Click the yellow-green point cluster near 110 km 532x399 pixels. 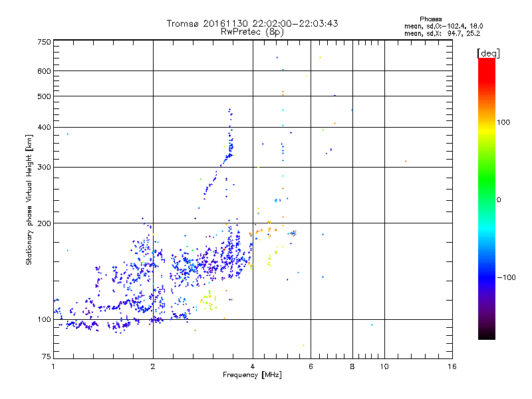[x=209, y=300]
